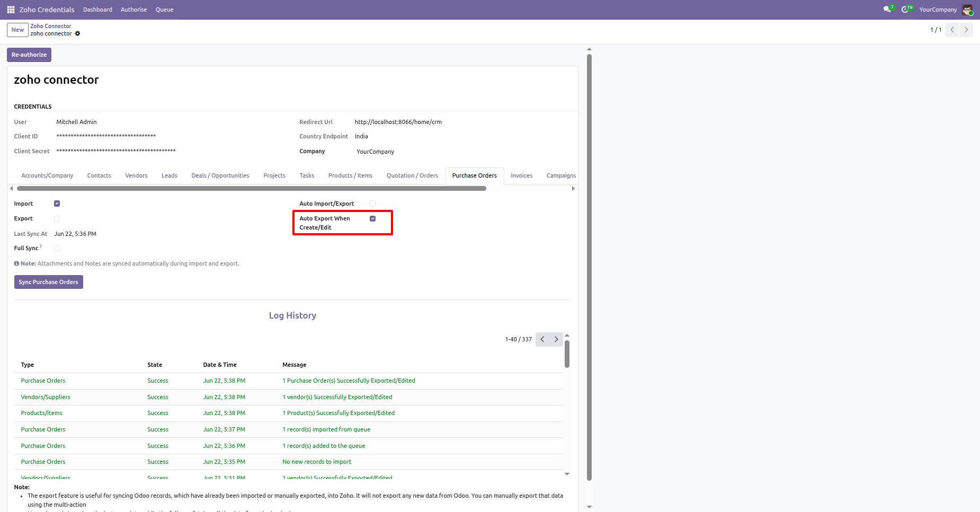Click the log history vertical scrollbar thumb
980x512 pixels.
567,354
